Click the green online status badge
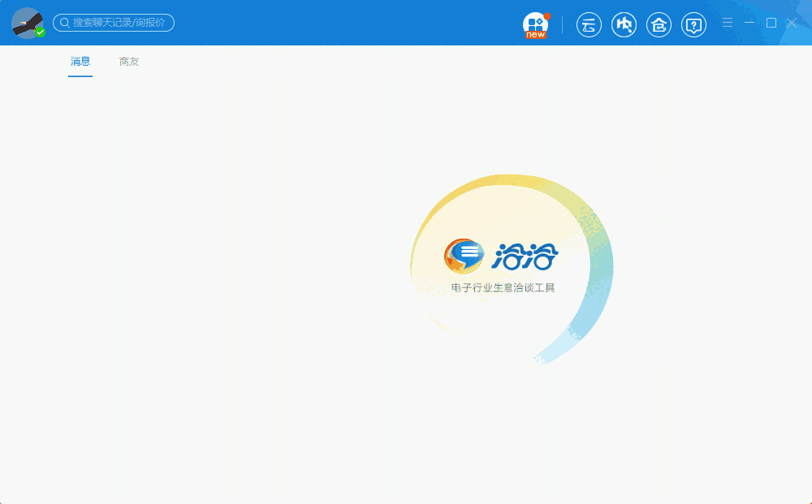Viewport: 812px width, 504px height. point(41,32)
